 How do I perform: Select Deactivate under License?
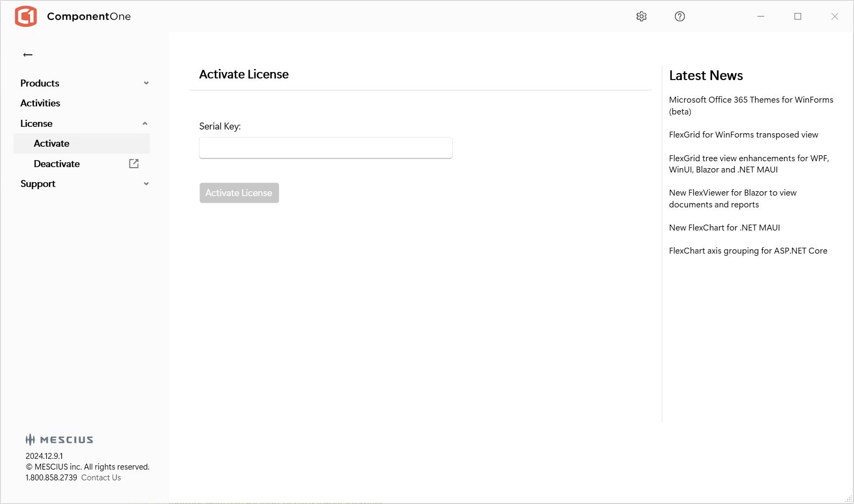56,164
